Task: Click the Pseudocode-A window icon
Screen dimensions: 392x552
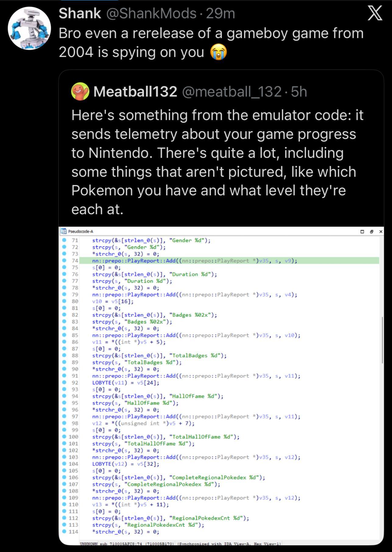Action: 63,231
